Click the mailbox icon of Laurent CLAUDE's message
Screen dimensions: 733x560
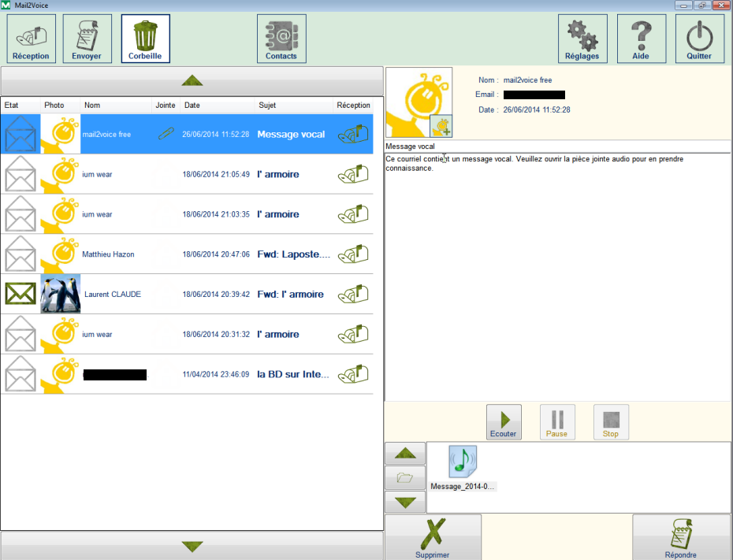pyautogui.click(x=353, y=295)
